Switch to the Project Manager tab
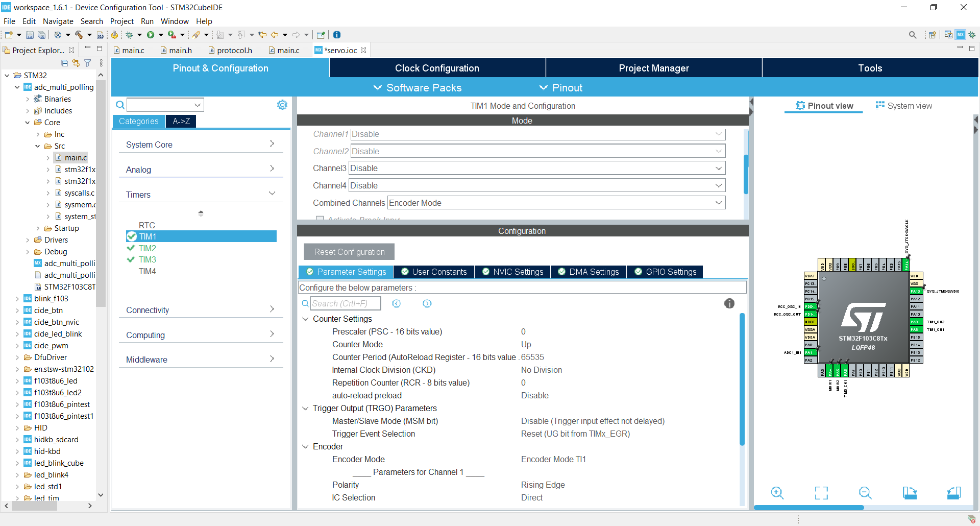The width and height of the screenshot is (980, 526). [x=654, y=68]
